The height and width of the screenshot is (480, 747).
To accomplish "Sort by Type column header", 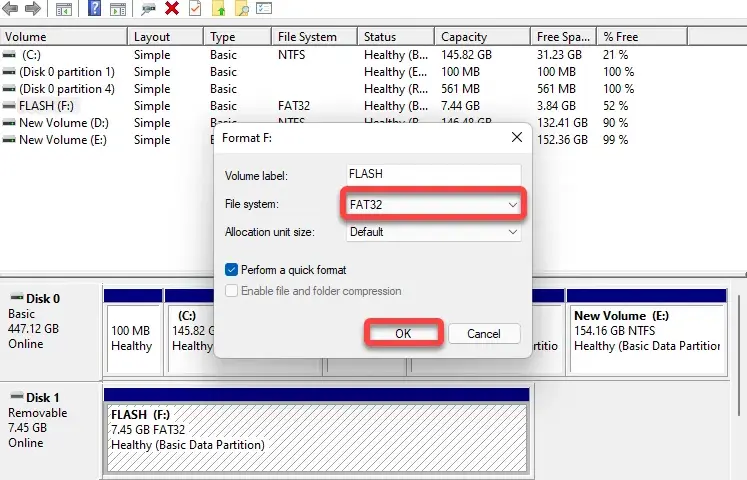I will [x=238, y=37].
